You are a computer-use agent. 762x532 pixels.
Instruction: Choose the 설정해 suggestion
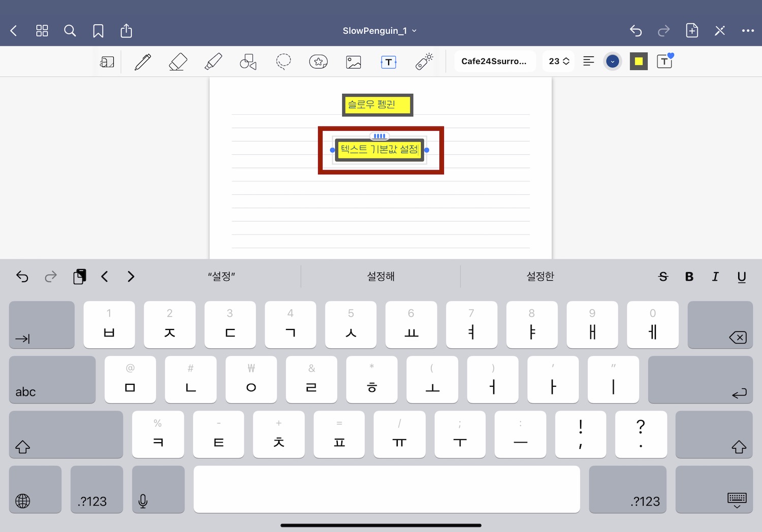381,277
